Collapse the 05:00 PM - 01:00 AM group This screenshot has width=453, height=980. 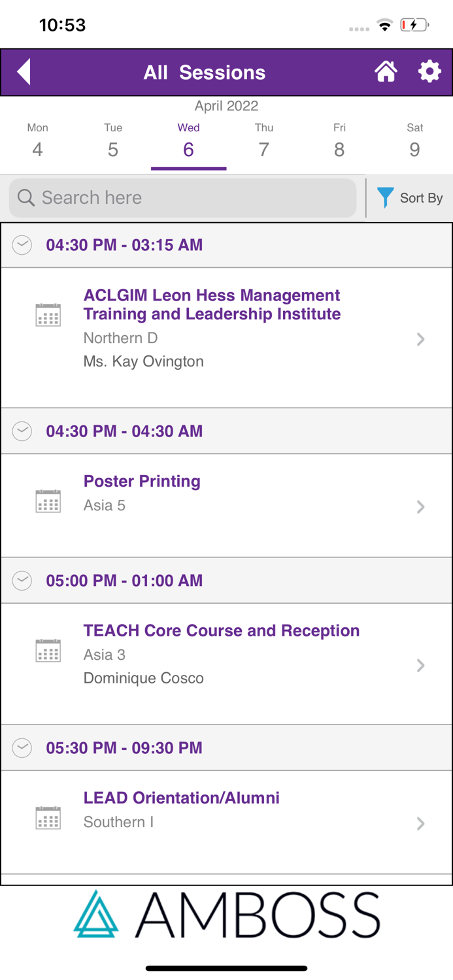[22, 580]
